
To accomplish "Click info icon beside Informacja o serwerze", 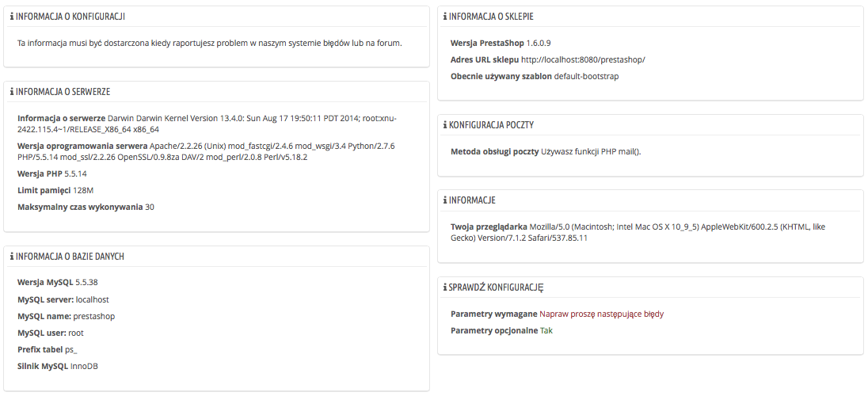I will tap(12, 92).
